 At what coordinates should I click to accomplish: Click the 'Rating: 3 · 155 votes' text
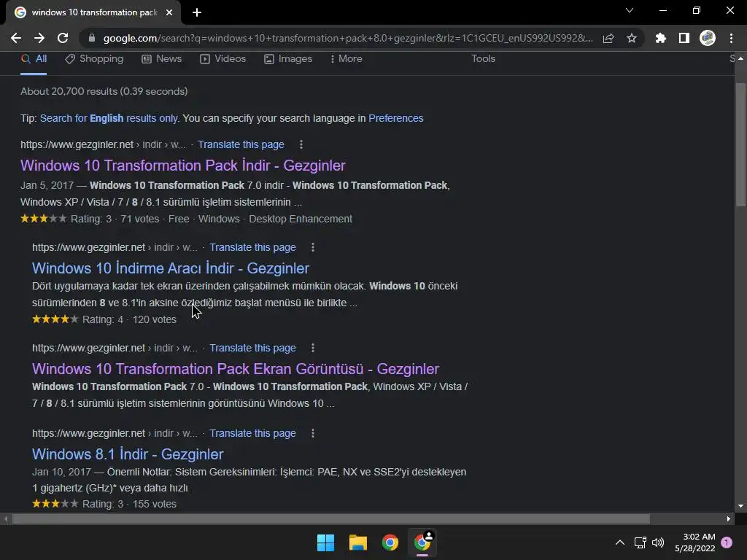point(129,504)
